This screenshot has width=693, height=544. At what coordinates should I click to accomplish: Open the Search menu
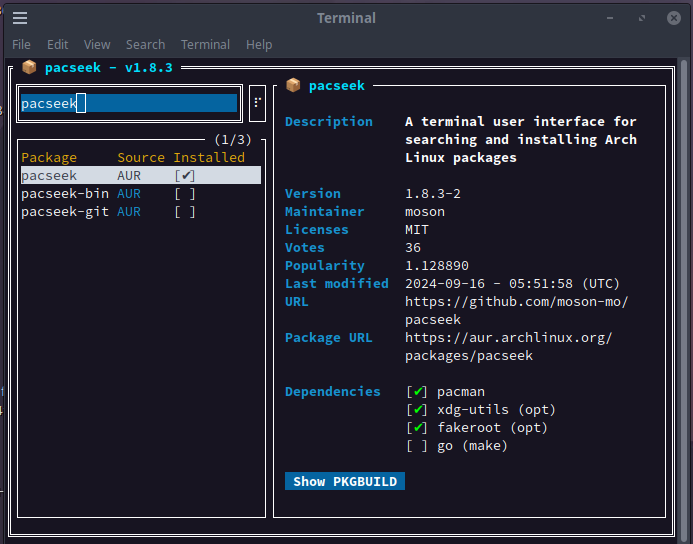coord(145,45)
